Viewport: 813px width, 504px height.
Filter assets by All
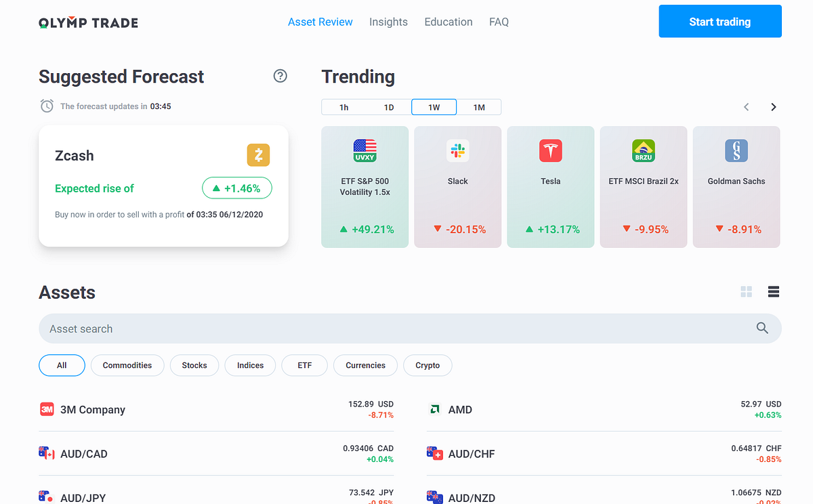click(x=62, y=365)
